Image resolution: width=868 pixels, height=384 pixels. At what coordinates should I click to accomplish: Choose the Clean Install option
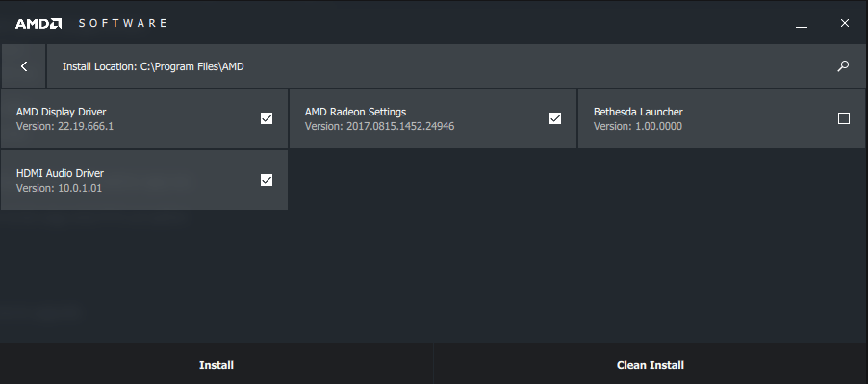coord(651,365)
